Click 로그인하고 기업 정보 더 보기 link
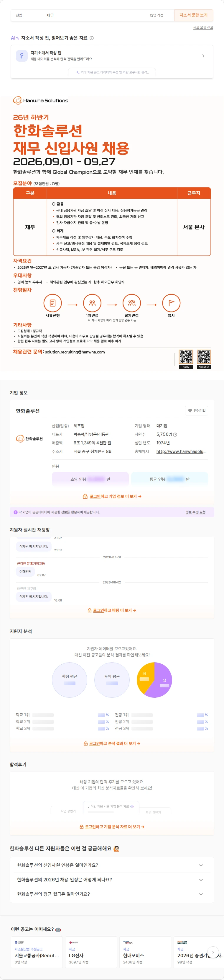 pos(116,496)
